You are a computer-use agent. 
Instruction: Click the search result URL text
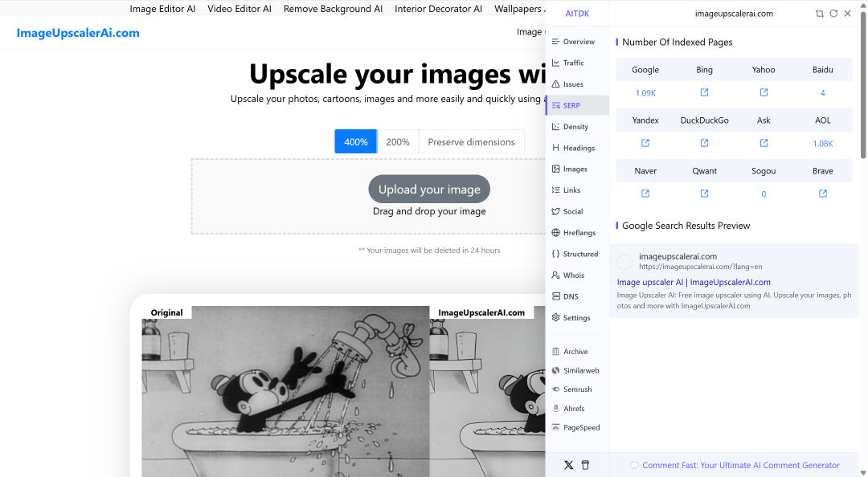[x=700, y=266]
